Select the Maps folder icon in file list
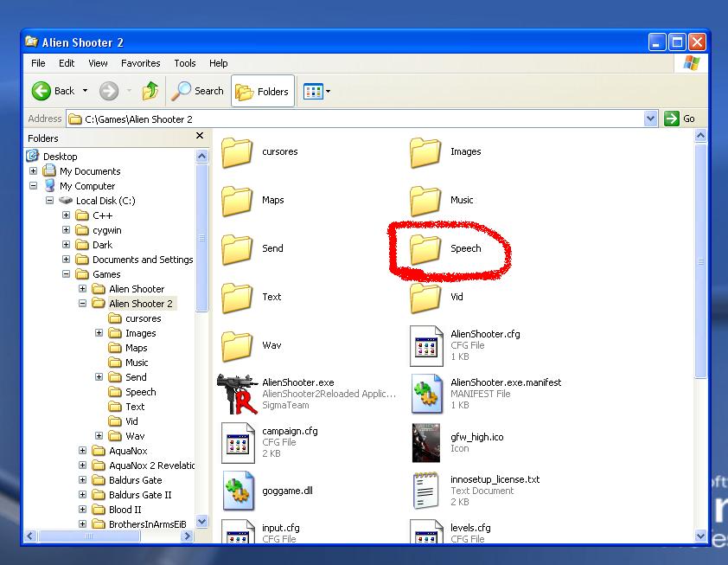Image resolution: width=728 pixels, height=565 pixels. [237, 201]
